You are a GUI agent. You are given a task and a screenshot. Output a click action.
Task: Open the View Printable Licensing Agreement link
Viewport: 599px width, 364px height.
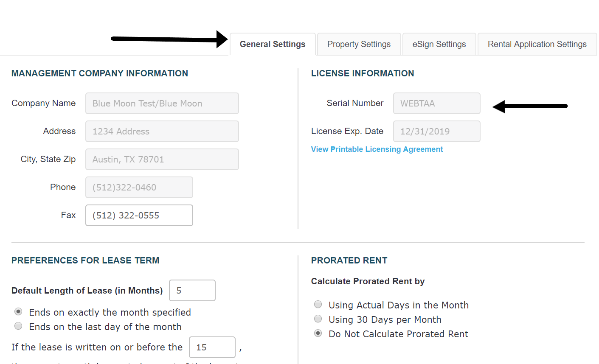click(377, 149)
